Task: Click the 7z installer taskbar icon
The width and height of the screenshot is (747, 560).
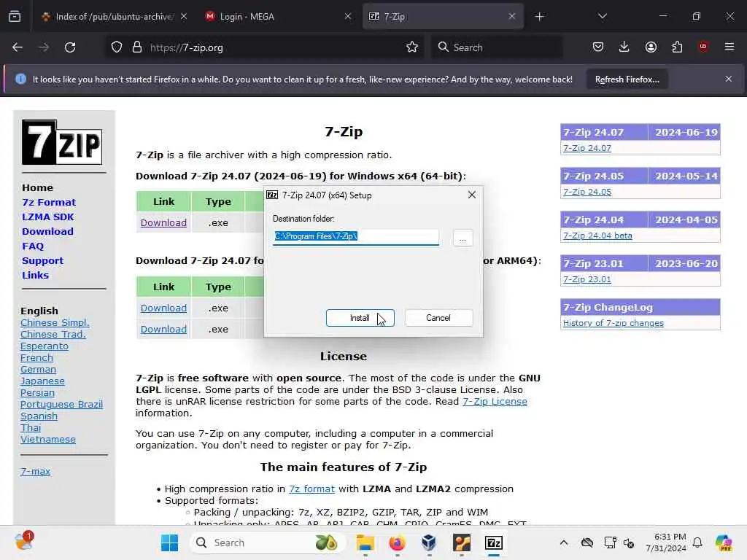Action: pyautogui.click(x=494, y=542)
